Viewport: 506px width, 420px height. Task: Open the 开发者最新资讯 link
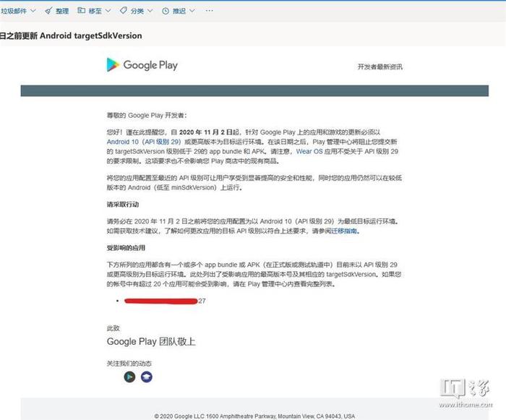click(379, 67)
